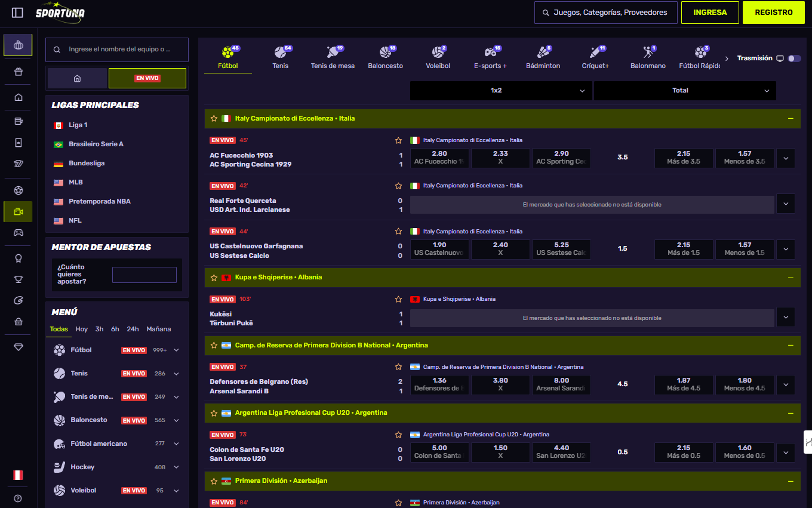Open the game controller icon in sidebar
This screenshot has width=812, height=508.
18,233
